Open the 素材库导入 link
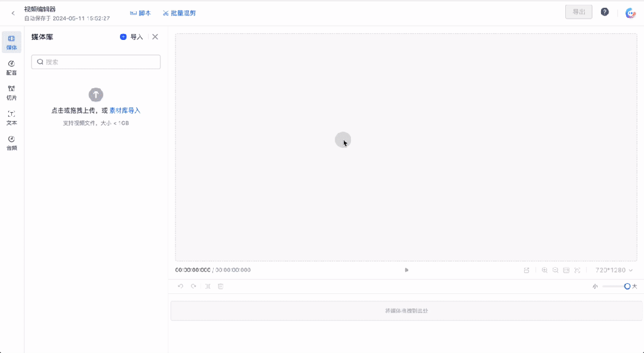Screen dimensions: 644x353 point(125,110)
